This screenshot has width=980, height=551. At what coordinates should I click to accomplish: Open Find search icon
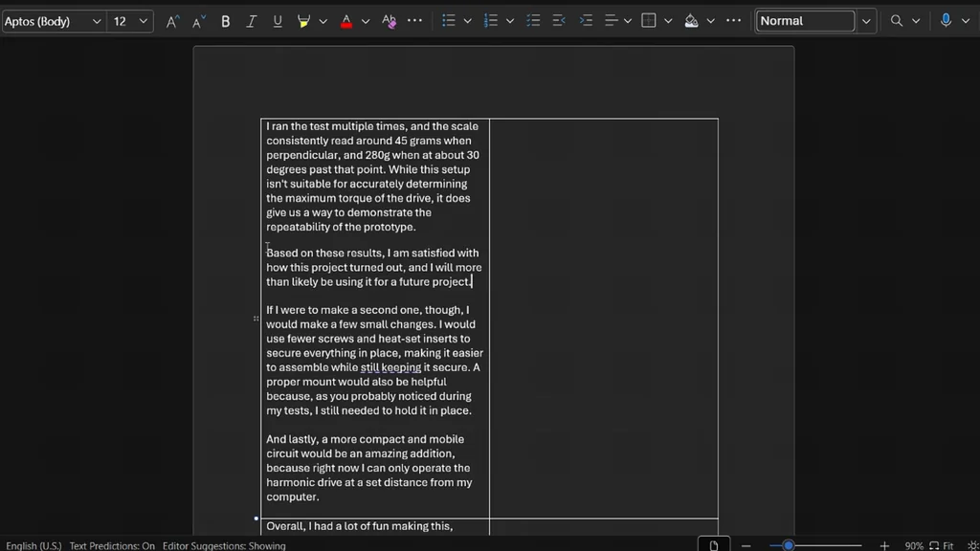[x=896, y=21]
